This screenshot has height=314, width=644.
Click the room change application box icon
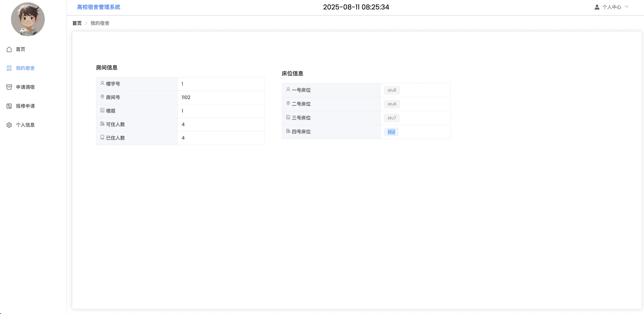[x=9, y=87]
